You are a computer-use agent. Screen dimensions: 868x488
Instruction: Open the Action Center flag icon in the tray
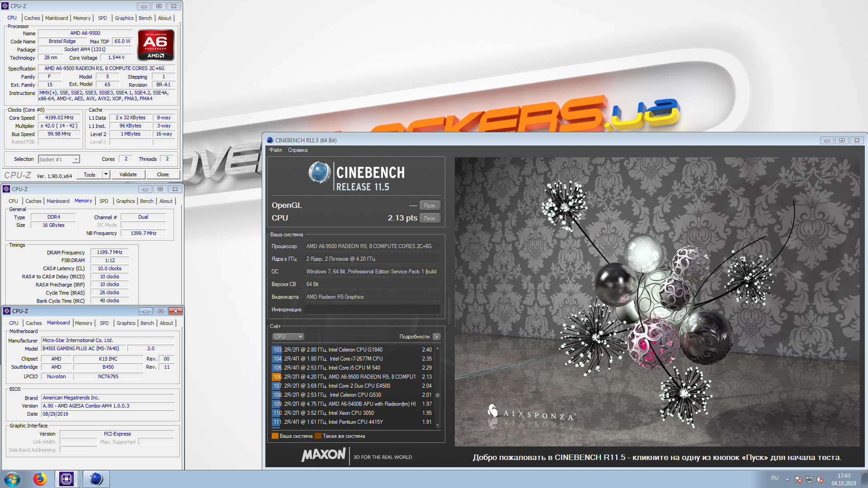click(x=798, y=479)
